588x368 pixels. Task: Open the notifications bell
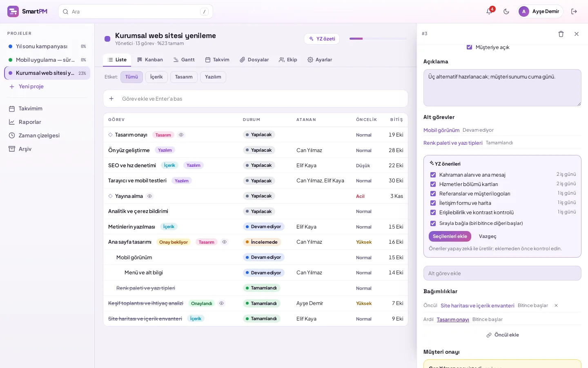pos(489,11)
